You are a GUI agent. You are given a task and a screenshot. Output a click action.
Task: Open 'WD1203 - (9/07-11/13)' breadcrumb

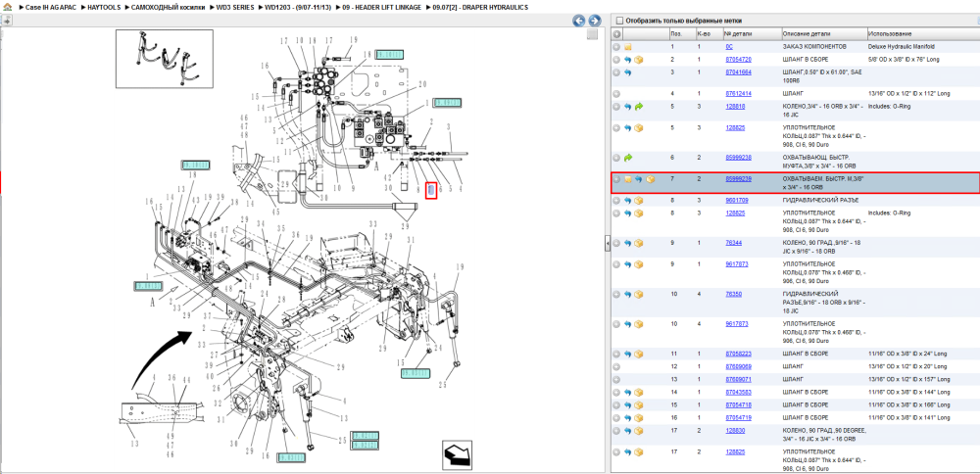click(296, 8)
